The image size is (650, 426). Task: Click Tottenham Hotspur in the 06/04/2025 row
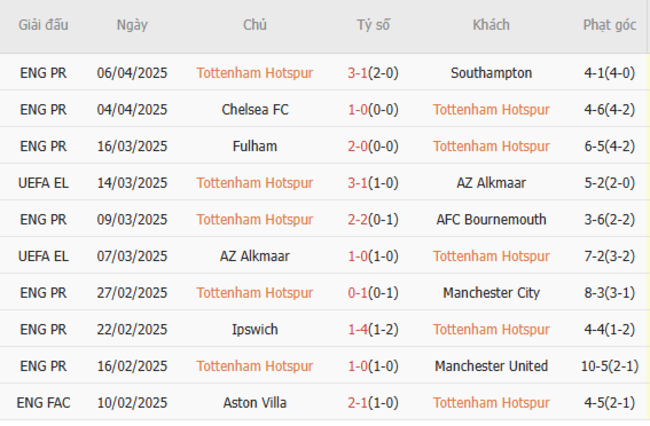pyautogui.click(x=255, y=73)
